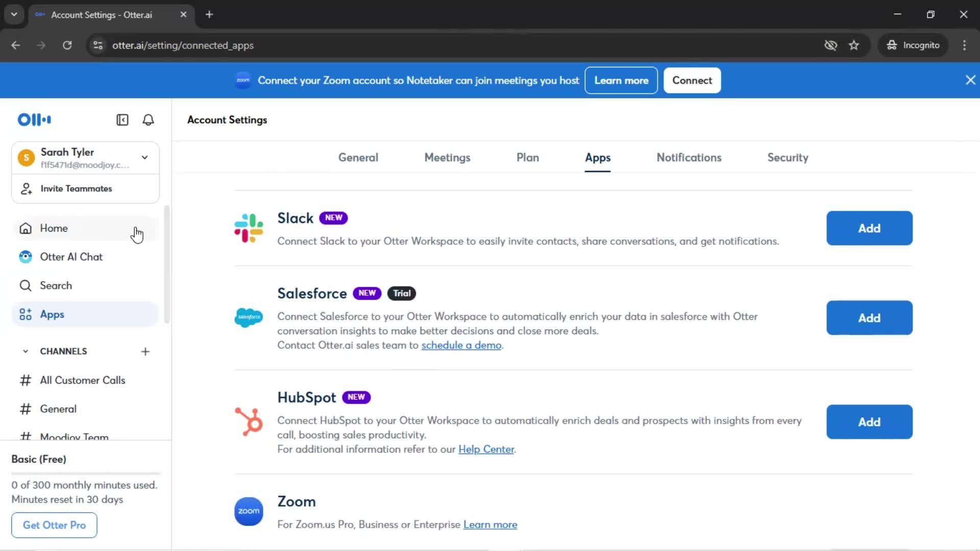Viewport: 980px width, 551px height.
Task: Add the Slack integration
Action: pyautogui.click(x=869, y=228)
